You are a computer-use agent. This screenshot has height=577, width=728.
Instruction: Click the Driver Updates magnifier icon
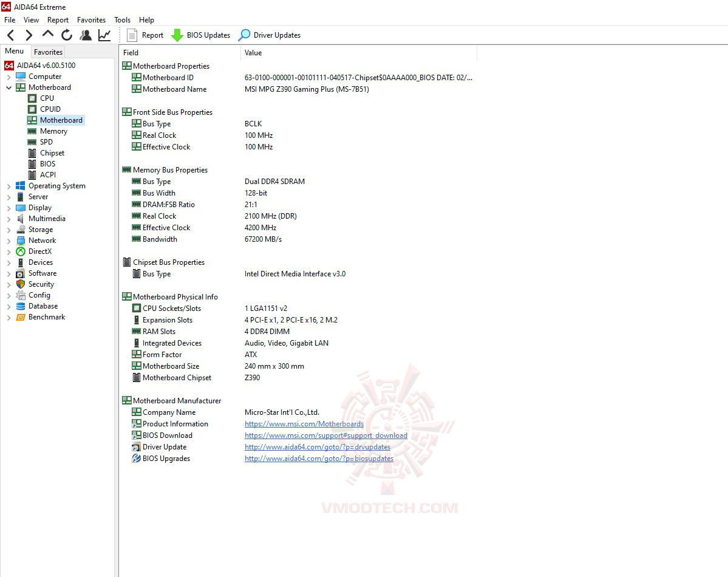click(x=244, y=35)
